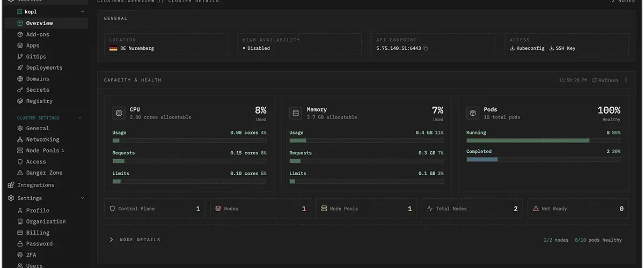Viewport: 644px width, 268px height.
Task: Click the Deployments rocket icon
Action: [x=20, y=68]
